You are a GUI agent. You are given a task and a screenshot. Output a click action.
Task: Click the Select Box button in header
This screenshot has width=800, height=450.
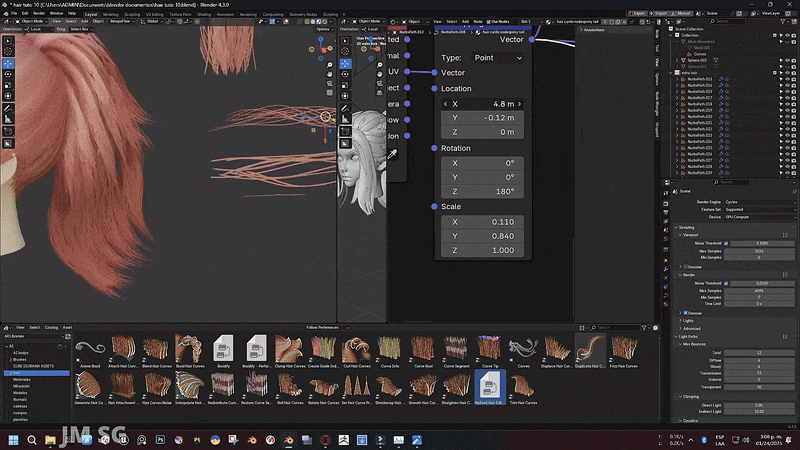[x=80, y=29]
